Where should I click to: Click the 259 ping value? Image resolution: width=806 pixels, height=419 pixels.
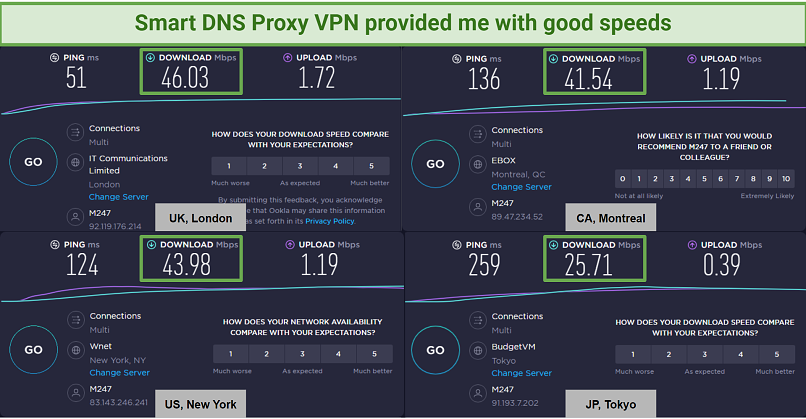click(484, 265)
